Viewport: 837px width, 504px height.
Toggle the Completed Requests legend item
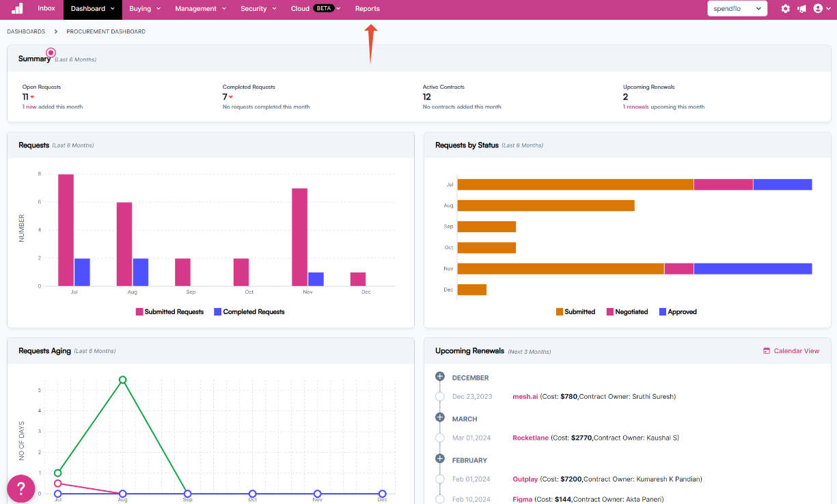point(249,312)
